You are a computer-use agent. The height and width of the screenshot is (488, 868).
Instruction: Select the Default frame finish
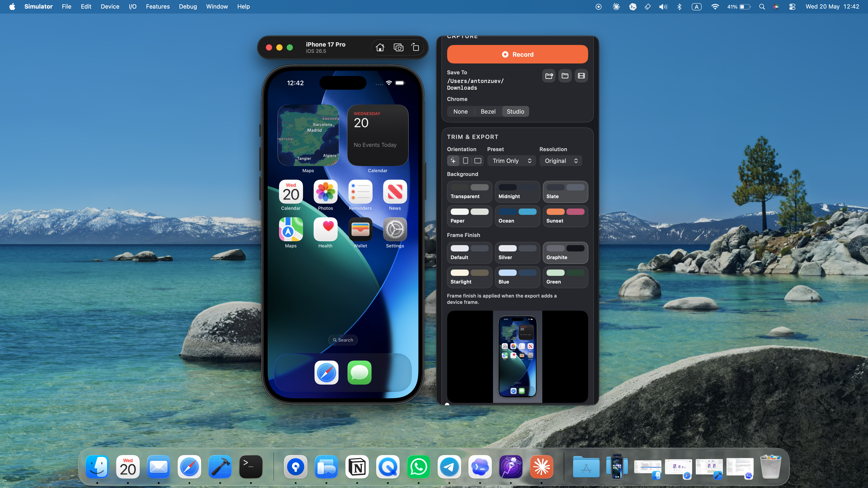[469, 253]
